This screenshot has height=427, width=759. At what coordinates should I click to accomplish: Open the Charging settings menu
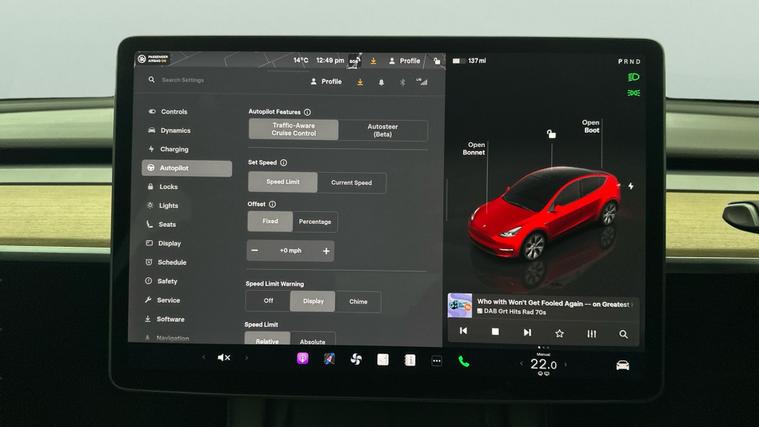(x=174, y=149)
